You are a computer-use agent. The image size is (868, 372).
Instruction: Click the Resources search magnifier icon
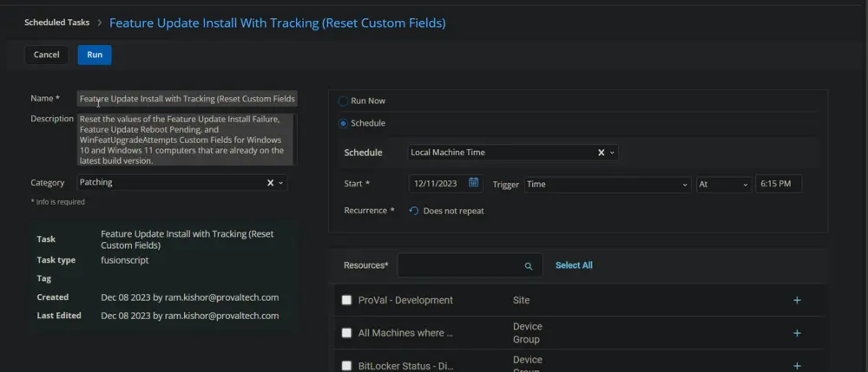tap(528, 266)
